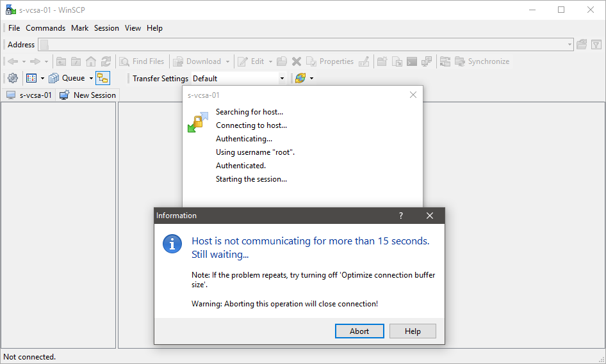Close the s-vcsa-01 connection progress dialog

pos(413,95)
